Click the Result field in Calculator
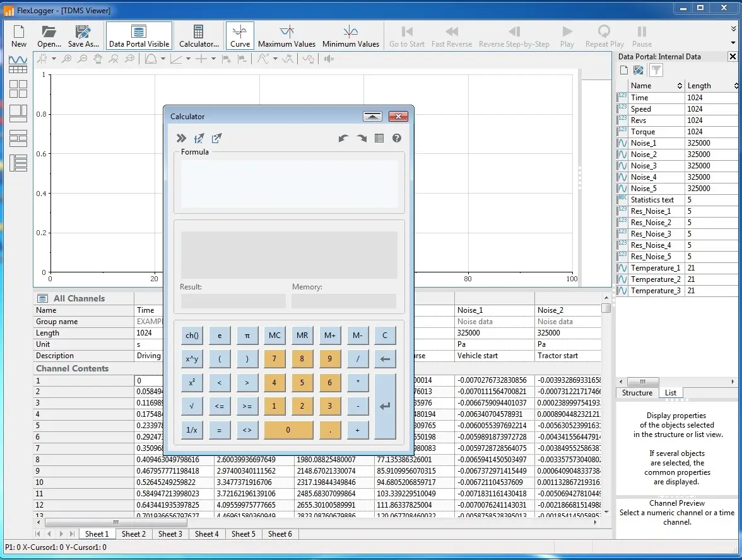 click(x=233, y=301)
